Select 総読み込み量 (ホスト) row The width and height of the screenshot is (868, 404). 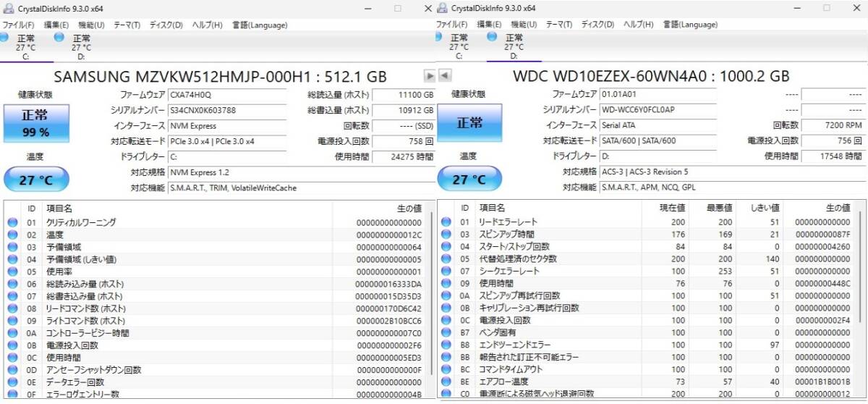pyautogui.click(x=216, y=284)
